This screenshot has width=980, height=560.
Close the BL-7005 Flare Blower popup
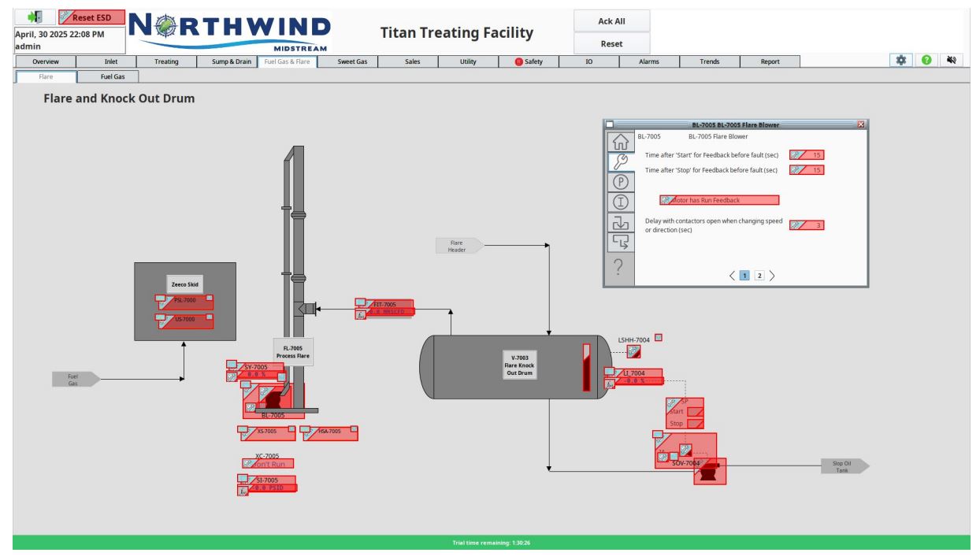click(x=860, y=124)
